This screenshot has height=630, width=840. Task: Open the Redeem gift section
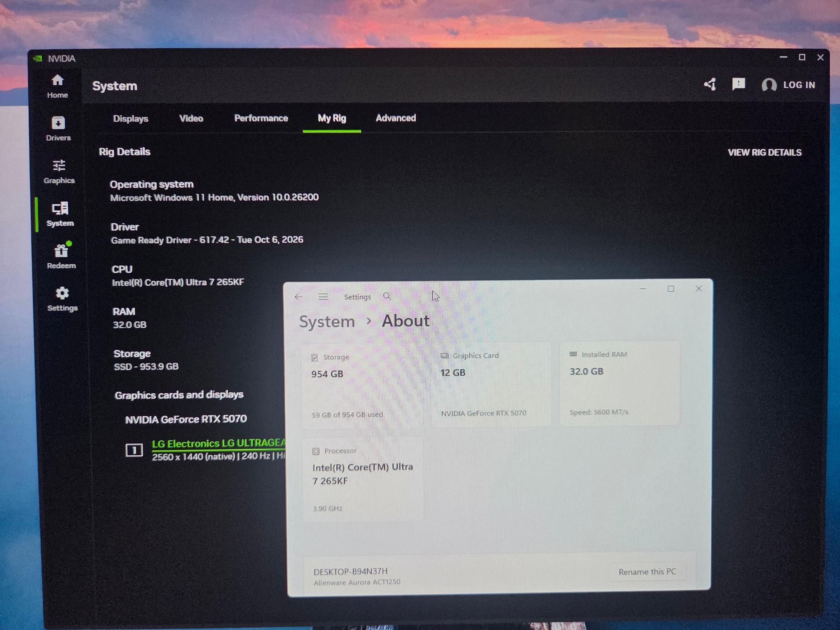coord(61,256)
